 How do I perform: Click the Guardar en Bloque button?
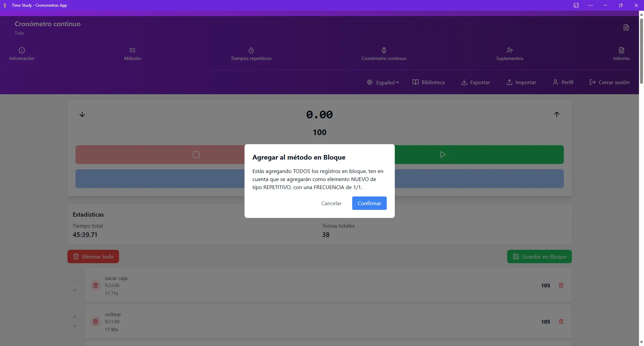539,256
